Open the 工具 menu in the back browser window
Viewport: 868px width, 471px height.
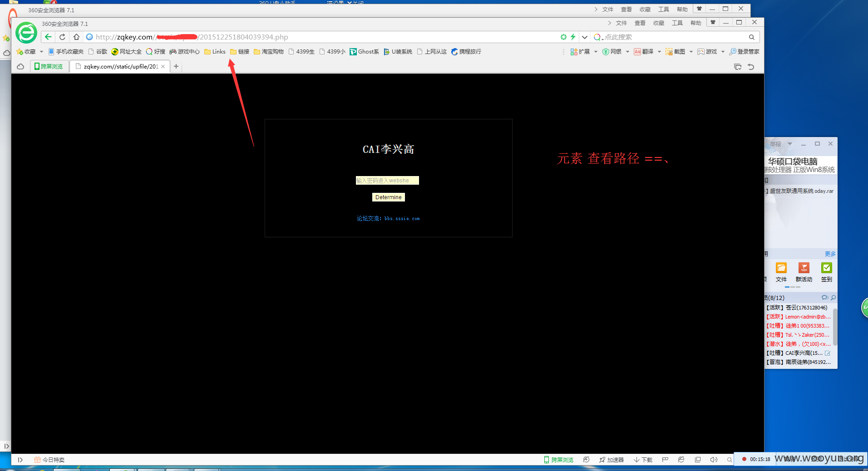[x=664, y=10]
